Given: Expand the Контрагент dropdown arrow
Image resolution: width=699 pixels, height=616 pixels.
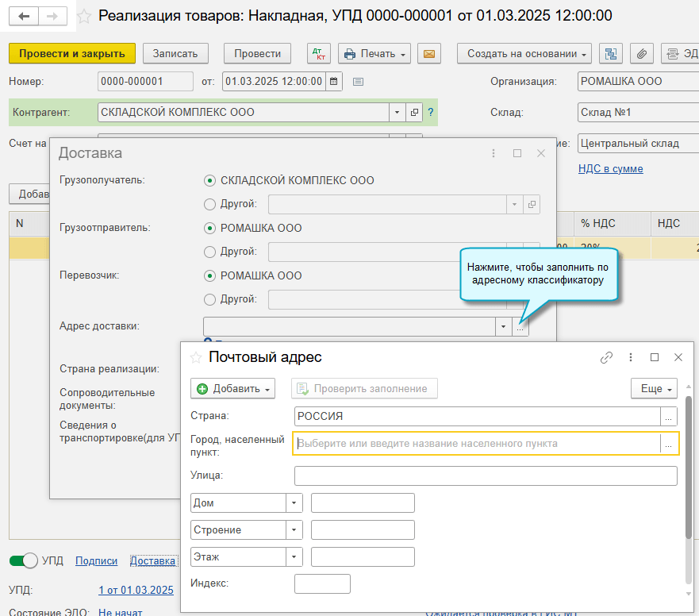Looking at the screenshot, I should click(x=397, y=113).
